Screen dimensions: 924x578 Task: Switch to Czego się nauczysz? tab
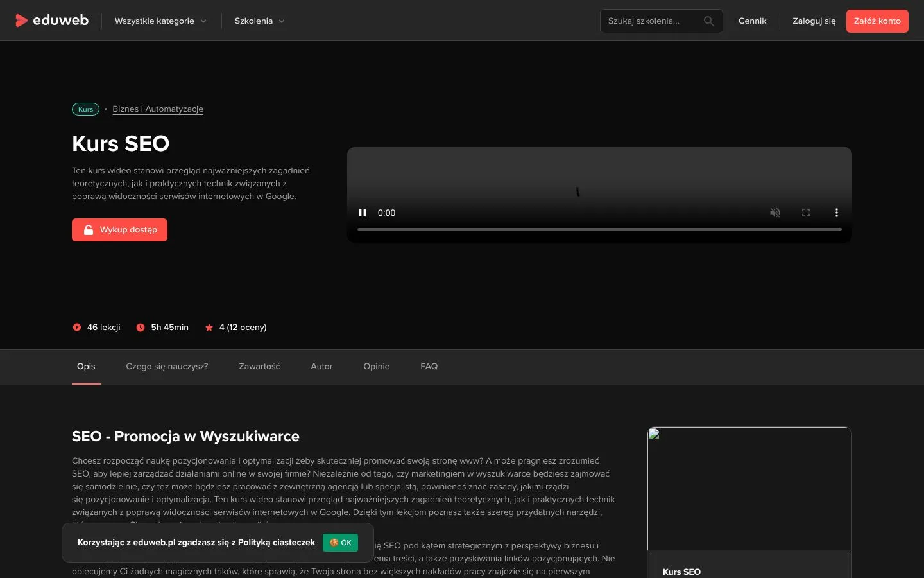pyautogui.click(x=167, y=367)
